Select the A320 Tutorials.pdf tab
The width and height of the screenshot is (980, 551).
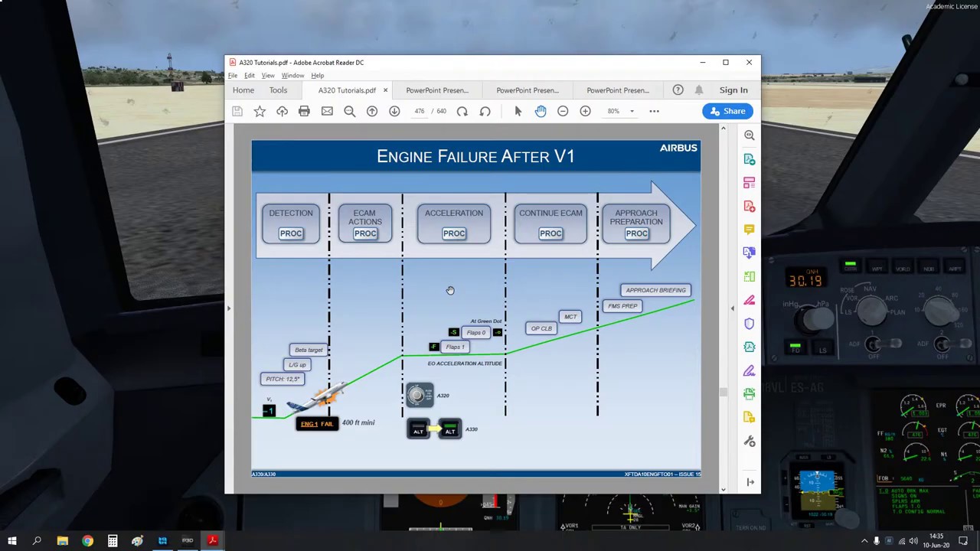tap(347, 90)
